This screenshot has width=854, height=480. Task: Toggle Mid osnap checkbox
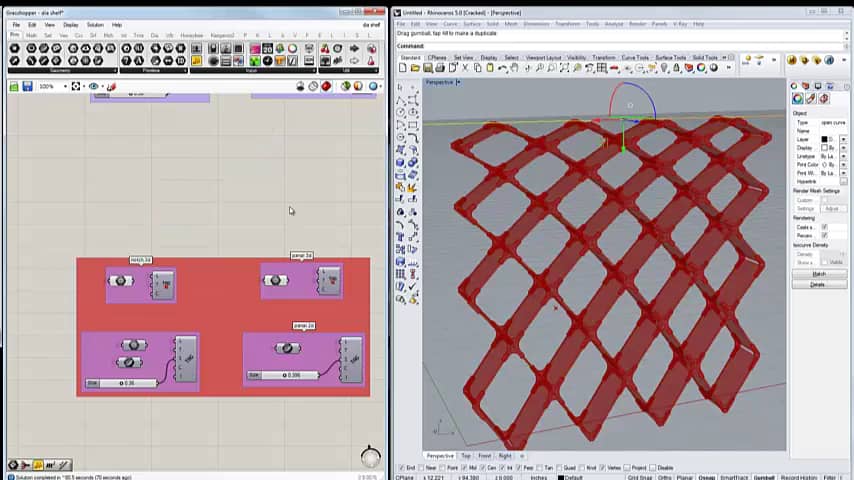pos(463,468)
